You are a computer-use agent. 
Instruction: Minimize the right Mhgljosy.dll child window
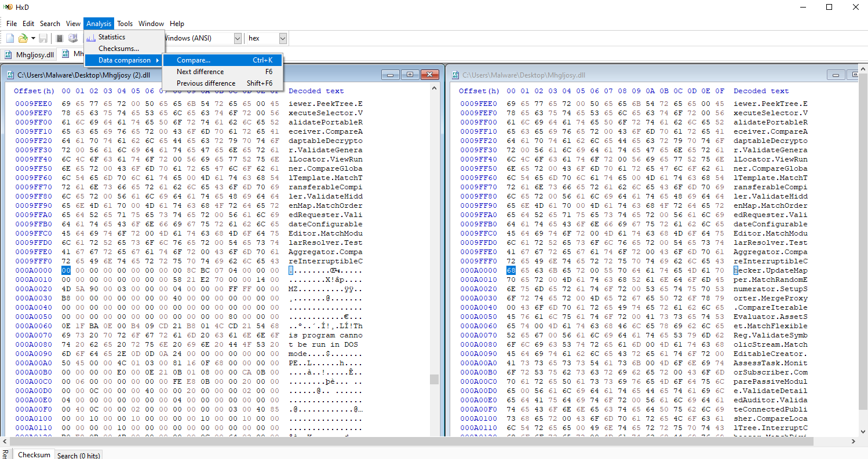tap(836, 75)
